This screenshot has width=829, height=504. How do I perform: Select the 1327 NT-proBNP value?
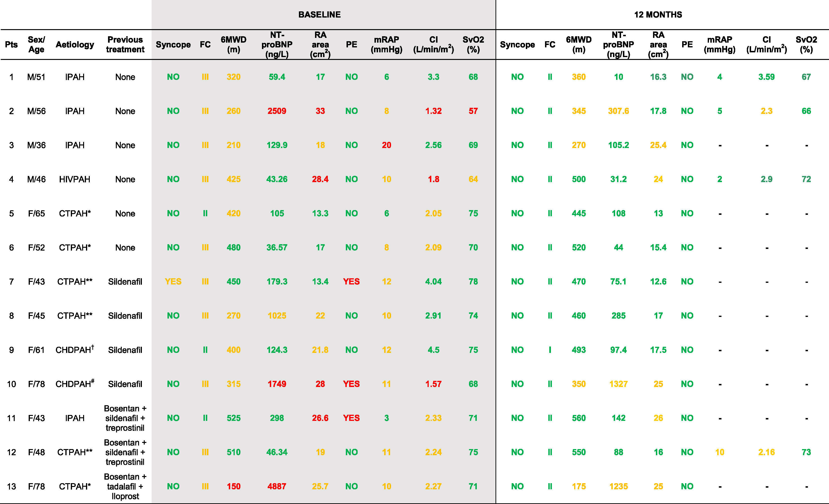tap(618, 384)
